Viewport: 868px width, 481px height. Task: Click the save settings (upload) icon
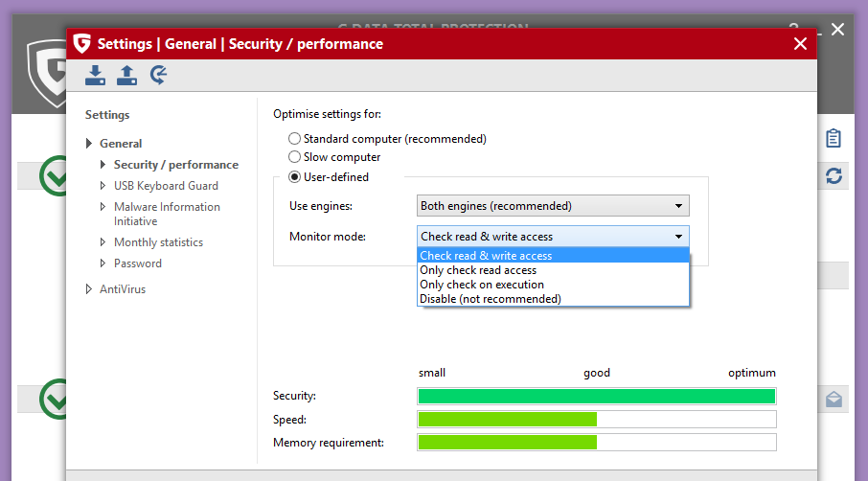point(126,75)
